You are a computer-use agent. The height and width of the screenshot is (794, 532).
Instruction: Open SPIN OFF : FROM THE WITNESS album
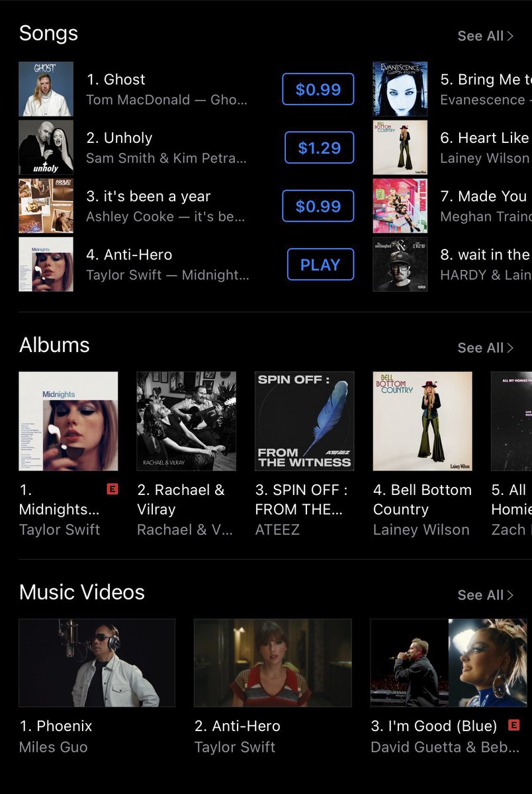(x=304, y=421)
